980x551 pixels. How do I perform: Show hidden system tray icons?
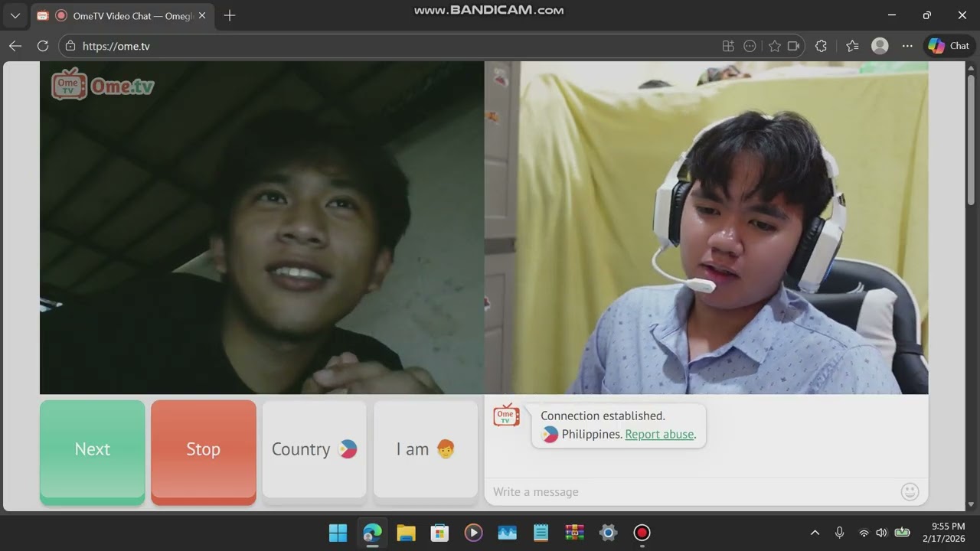[815, 533]
